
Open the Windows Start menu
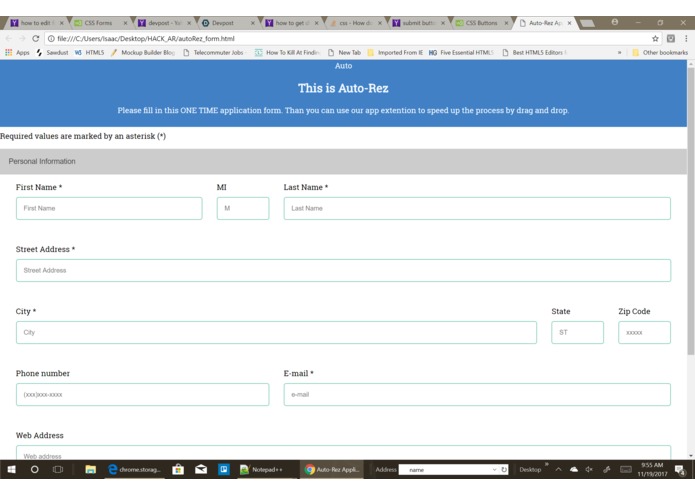click(x=12, y=470)
